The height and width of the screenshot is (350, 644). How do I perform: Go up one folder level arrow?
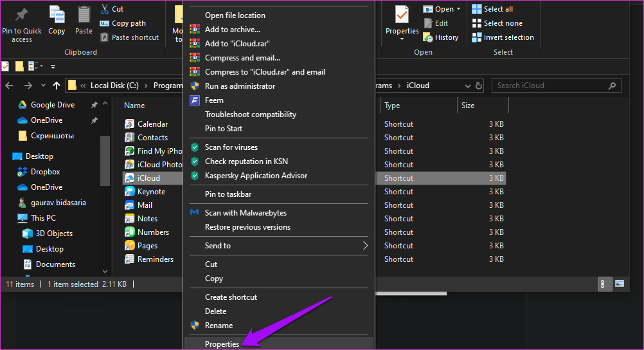57,86
